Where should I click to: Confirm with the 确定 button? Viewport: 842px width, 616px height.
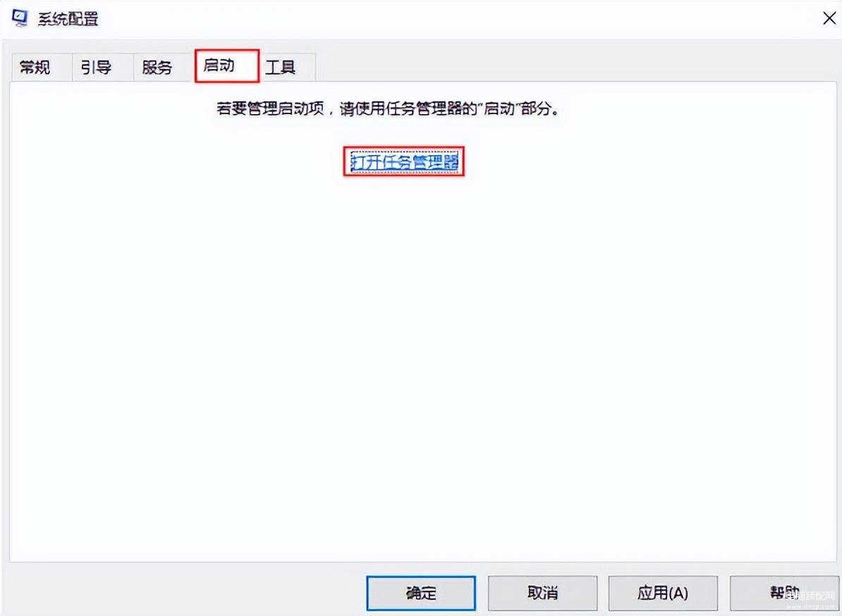pyautogui.click(x=421, y=593)
